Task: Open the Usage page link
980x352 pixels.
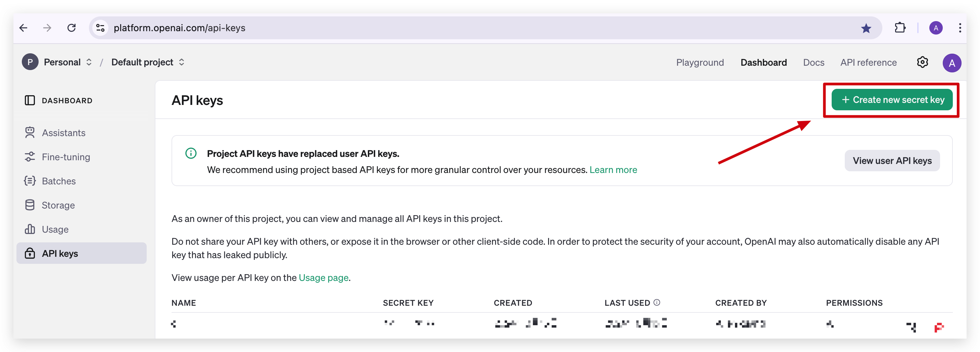Action: click(324, 278)
